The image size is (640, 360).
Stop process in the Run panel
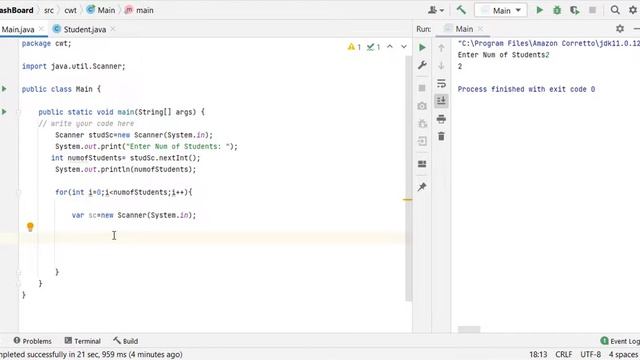(x=422, y=88)
